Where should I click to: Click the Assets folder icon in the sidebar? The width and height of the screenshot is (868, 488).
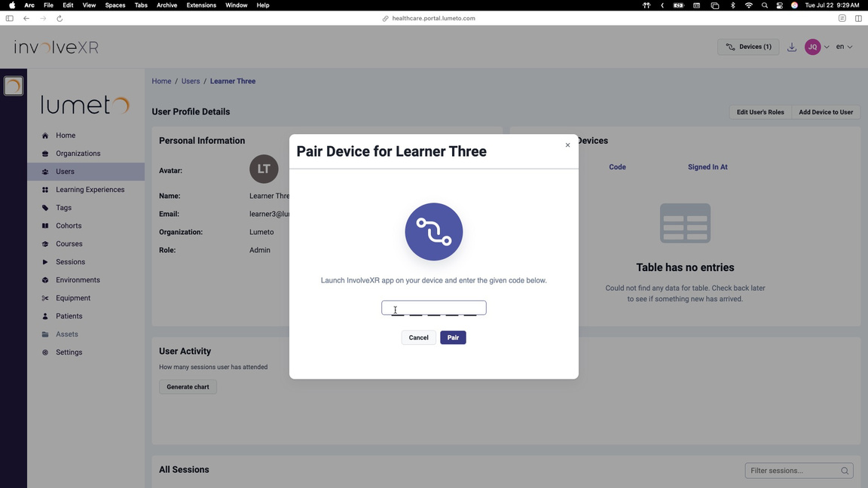(x=45, y=334)
